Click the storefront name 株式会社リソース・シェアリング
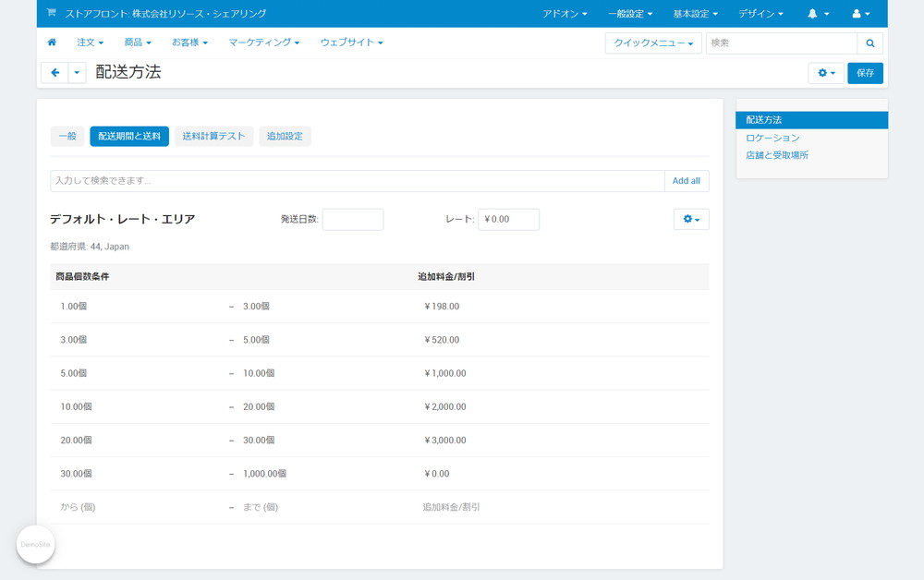 tap(200, 13)
